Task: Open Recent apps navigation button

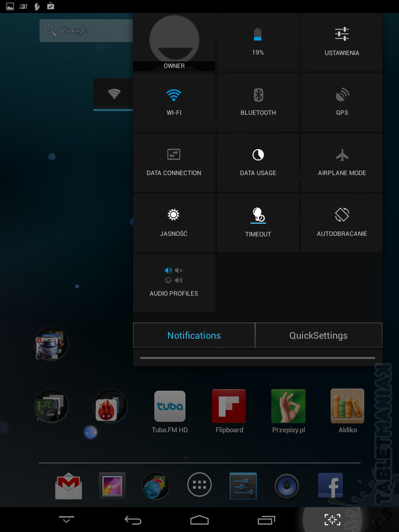Action: (x=267, y=520)
